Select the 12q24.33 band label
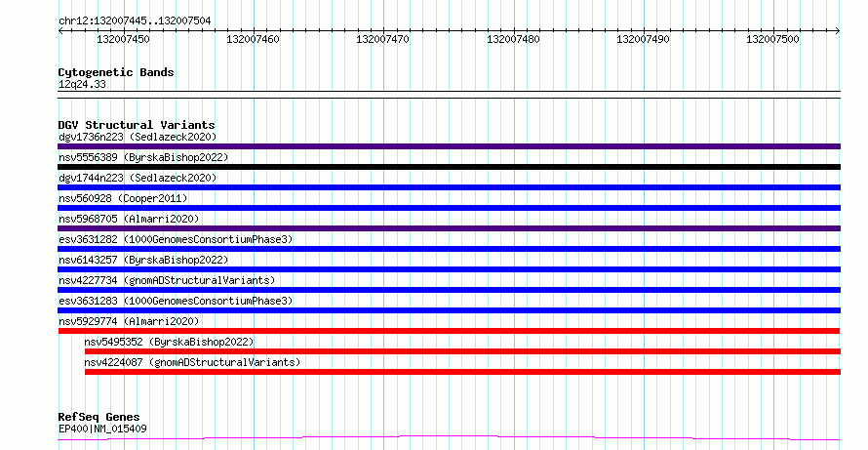868x450 pixels. point(83,85)
